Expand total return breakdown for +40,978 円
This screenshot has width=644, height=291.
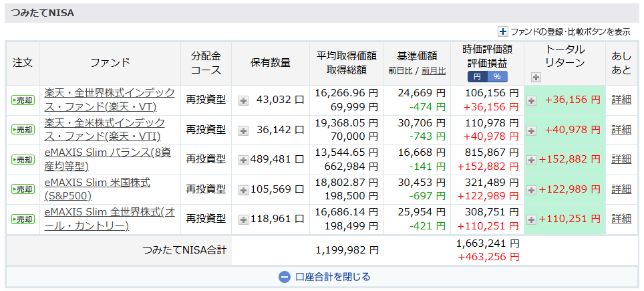[532, 130]
